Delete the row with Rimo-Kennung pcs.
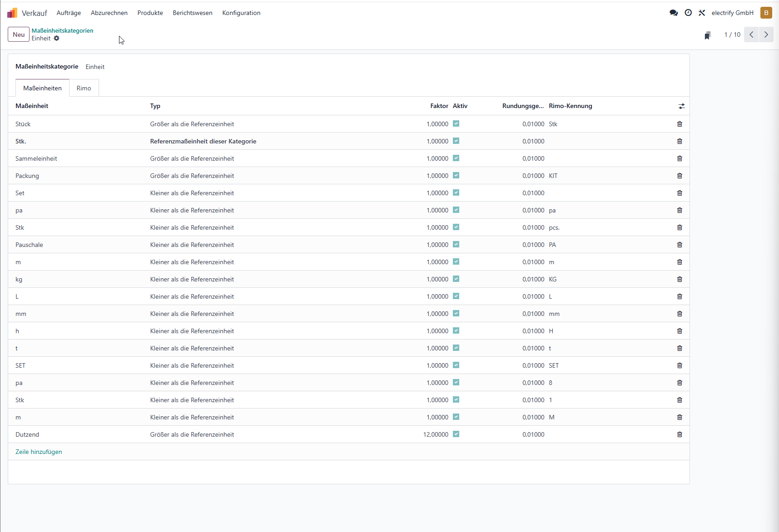Screen dimensions: 779x532 [x=680, y=227]
